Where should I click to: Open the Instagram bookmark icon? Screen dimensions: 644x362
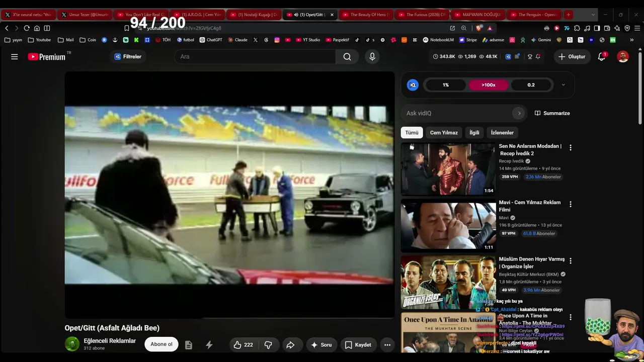[277, 40]
